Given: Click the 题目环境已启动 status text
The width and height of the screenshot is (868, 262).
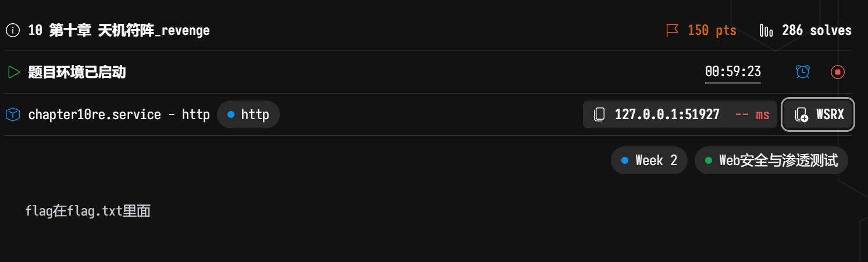Looking at the screenshot, I should click(77, 72).
